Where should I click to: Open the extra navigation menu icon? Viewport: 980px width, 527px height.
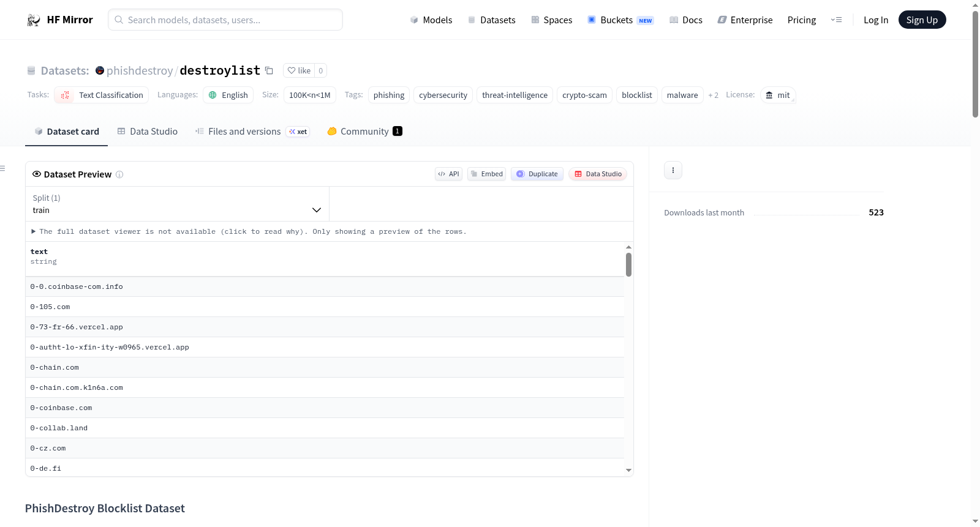coord(836,20)
